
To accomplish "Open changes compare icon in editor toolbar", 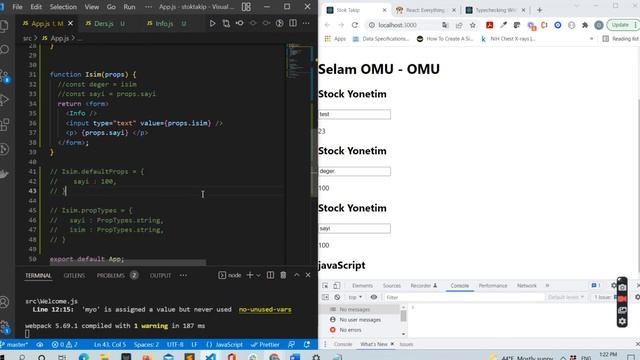I will [226, 24].
